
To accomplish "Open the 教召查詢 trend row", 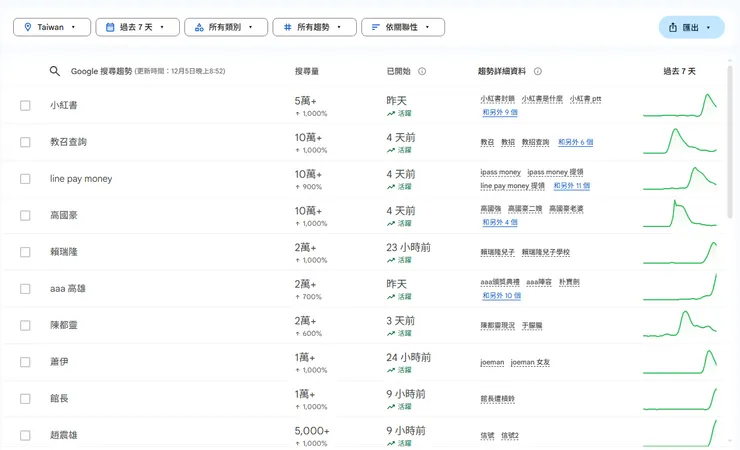I will tap(363, 142).
